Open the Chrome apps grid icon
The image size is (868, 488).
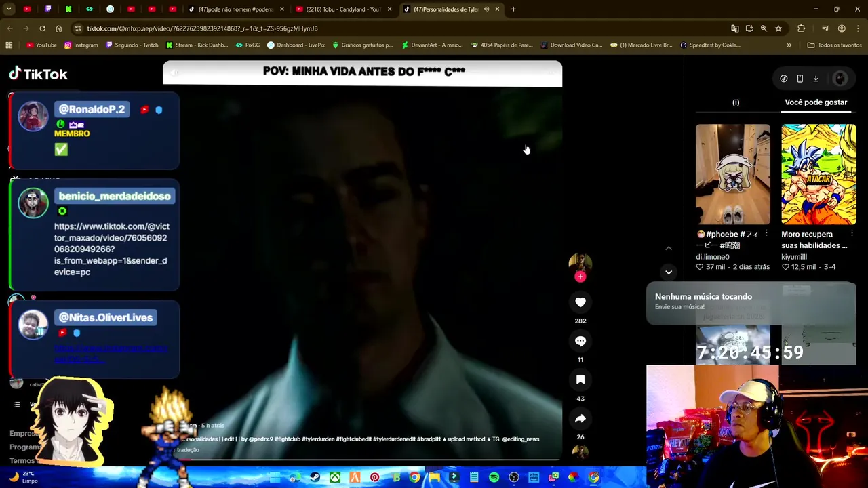[9, 45]
